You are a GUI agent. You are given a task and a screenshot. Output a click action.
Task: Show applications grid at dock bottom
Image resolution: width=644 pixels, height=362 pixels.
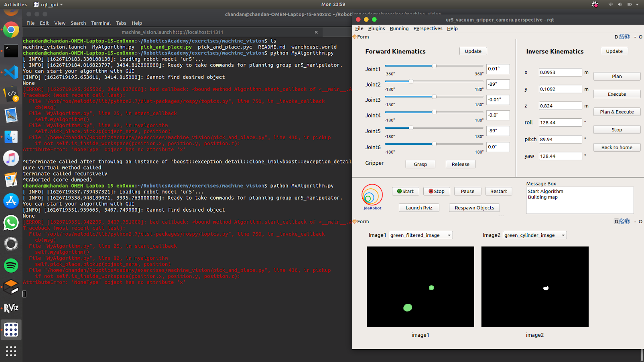pyautogui.click(x=11, y=351)
